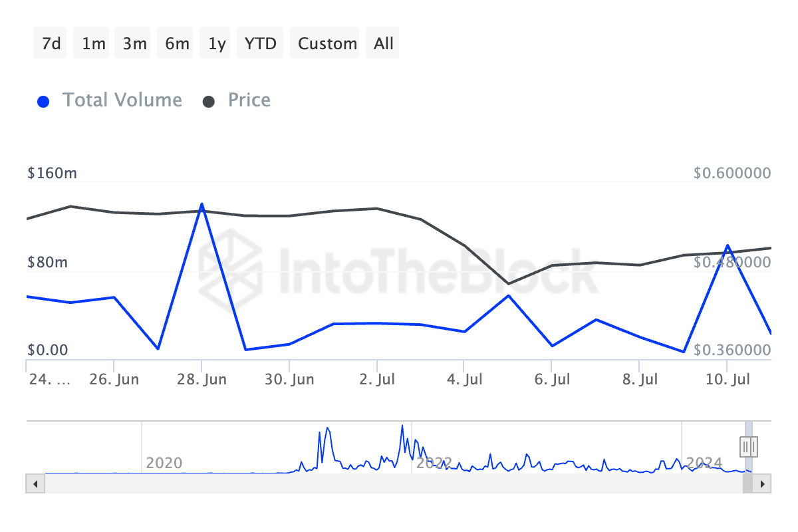Viewport: 798px width, 532px height.
Task: Click the navigator range handle grip
Action: pyautogui.click(x=749, y=446)
